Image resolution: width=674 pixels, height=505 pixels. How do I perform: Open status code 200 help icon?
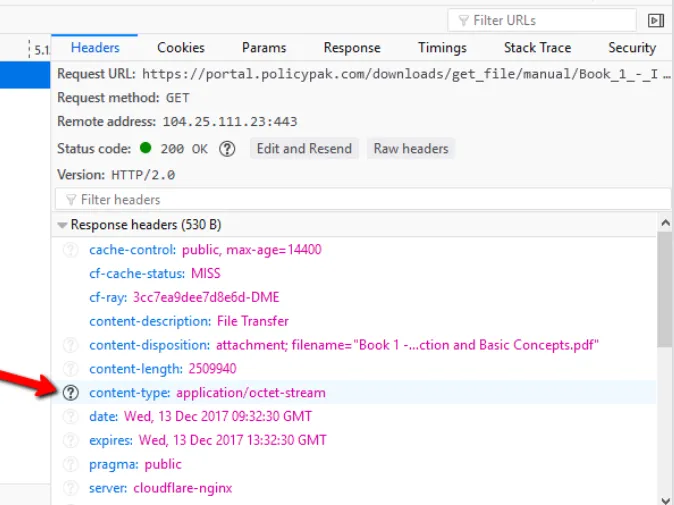(x=227, y=149)
